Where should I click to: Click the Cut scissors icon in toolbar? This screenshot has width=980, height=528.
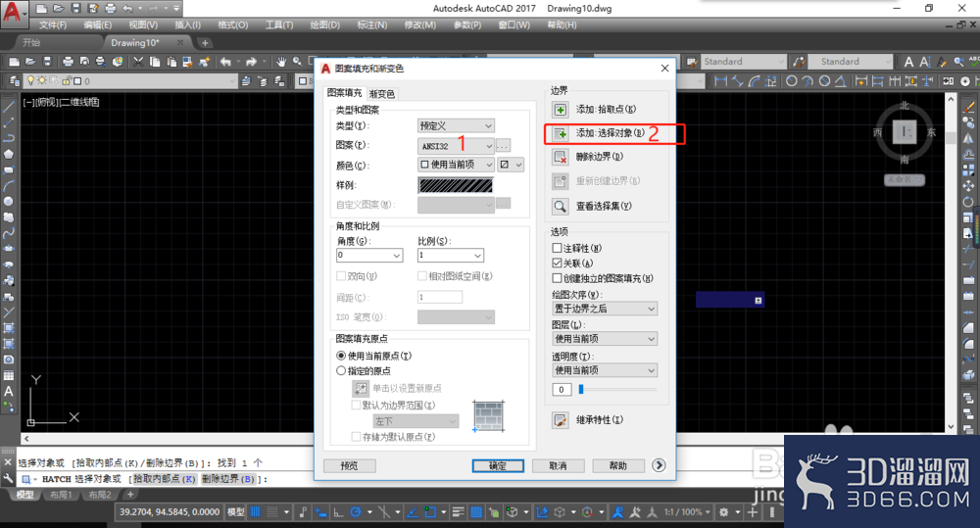[138, 62]
